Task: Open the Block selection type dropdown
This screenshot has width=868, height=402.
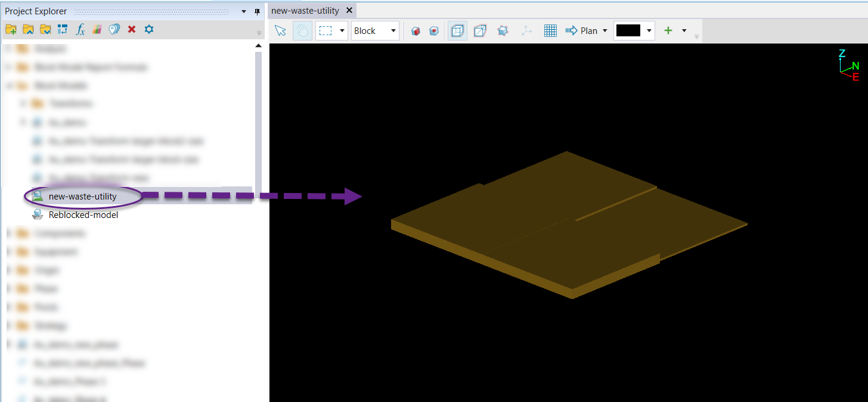Action: 393,31
